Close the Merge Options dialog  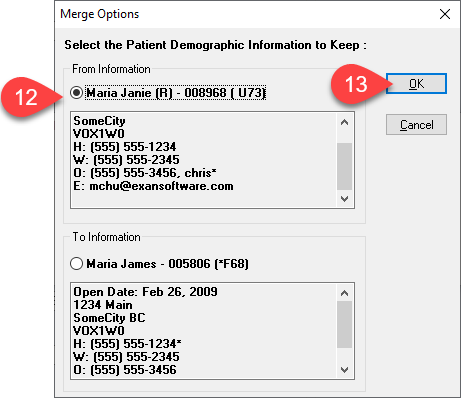[445, 14]
